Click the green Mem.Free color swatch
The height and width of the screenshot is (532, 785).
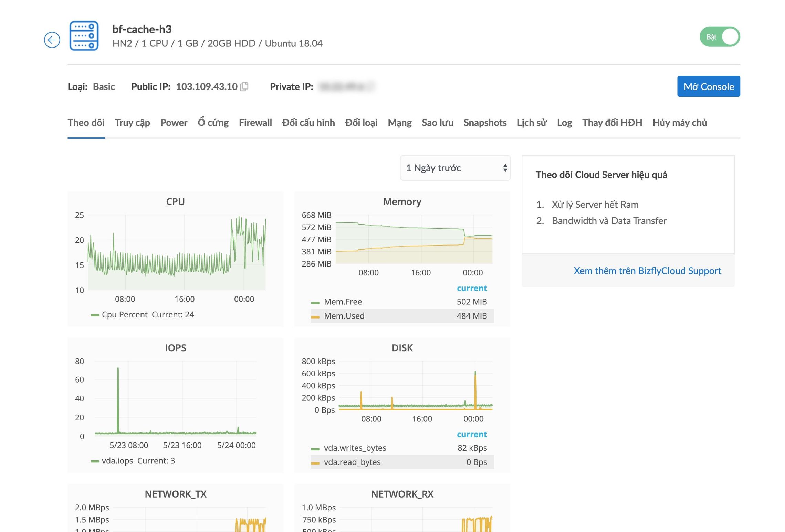(x=315, y=303)
